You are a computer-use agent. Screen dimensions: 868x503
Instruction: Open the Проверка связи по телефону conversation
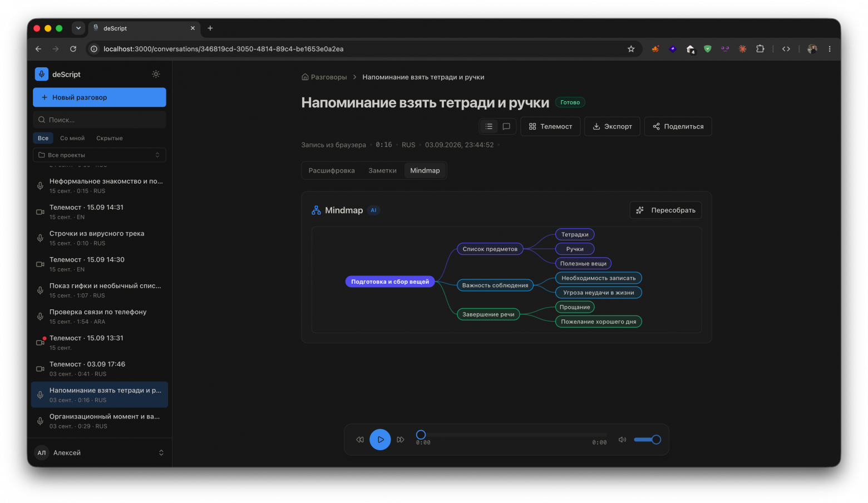pos(100,316)
